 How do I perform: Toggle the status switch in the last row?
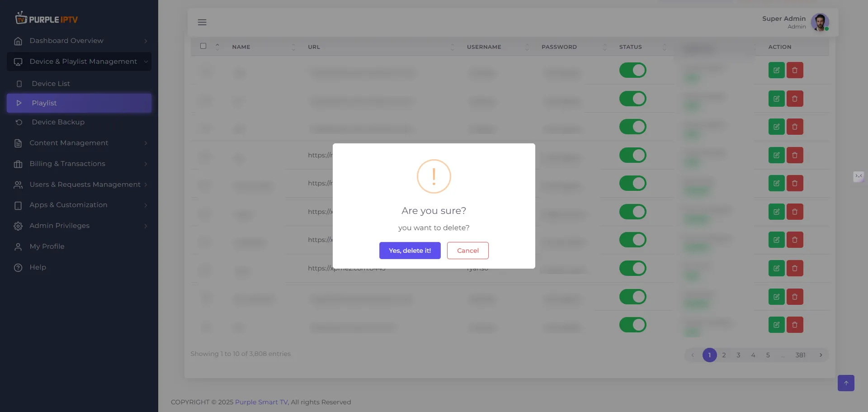632,325
